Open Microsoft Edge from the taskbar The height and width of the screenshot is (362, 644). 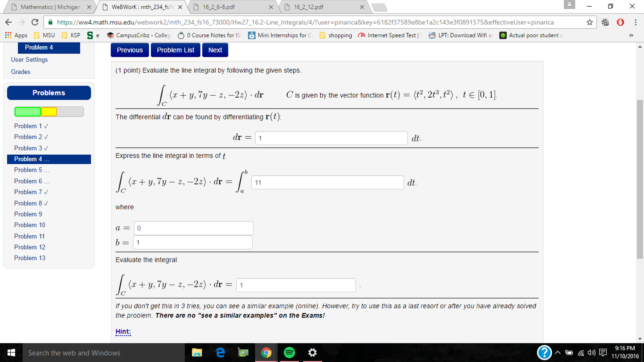pos(220,353)
